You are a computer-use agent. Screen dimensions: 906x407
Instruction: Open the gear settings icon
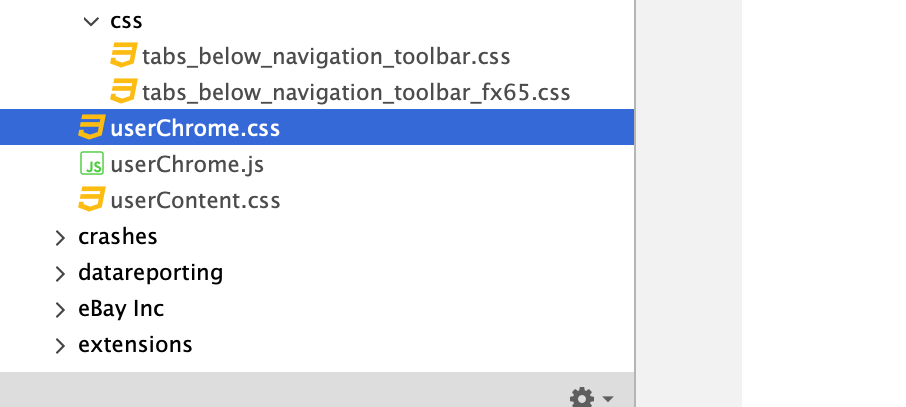pos(581,398)
